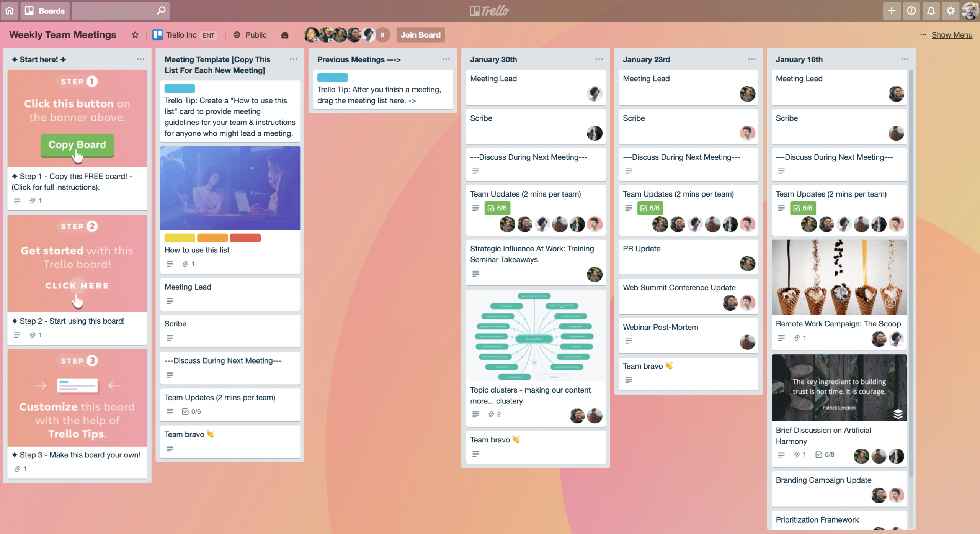Click the help question mark icon
The width and height of the screenshot is (980, 534).
click(912, 10)
